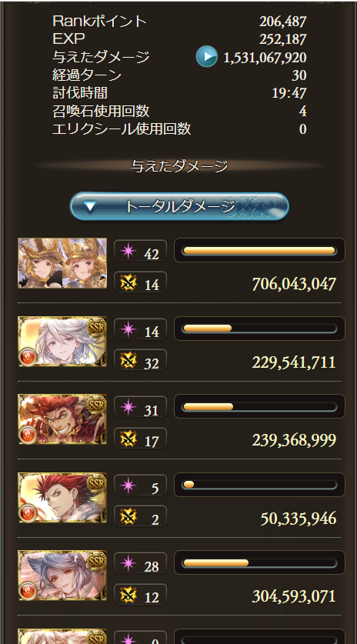Click the pink skill star icon showing 42
This screenshot has height=644, width=357.
click(x=128, y=251)
